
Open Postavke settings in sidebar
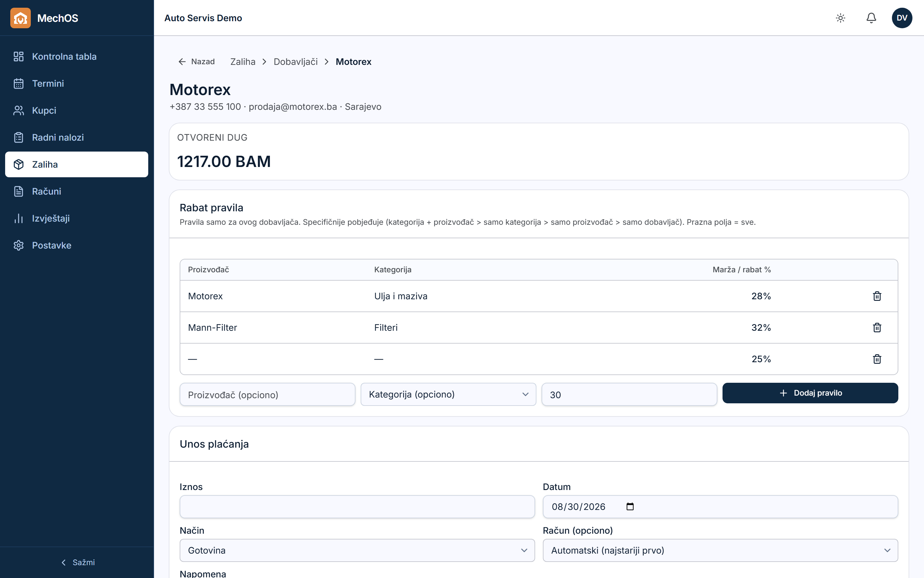click(x=76, y=245)
